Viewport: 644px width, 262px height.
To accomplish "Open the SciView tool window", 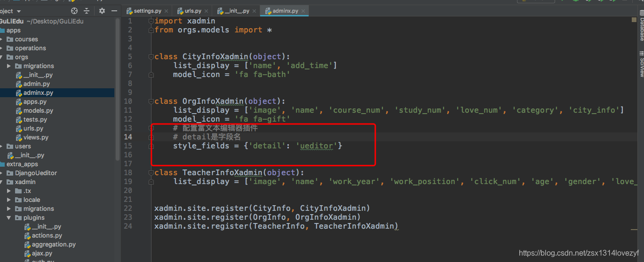I will click(641, 64).
